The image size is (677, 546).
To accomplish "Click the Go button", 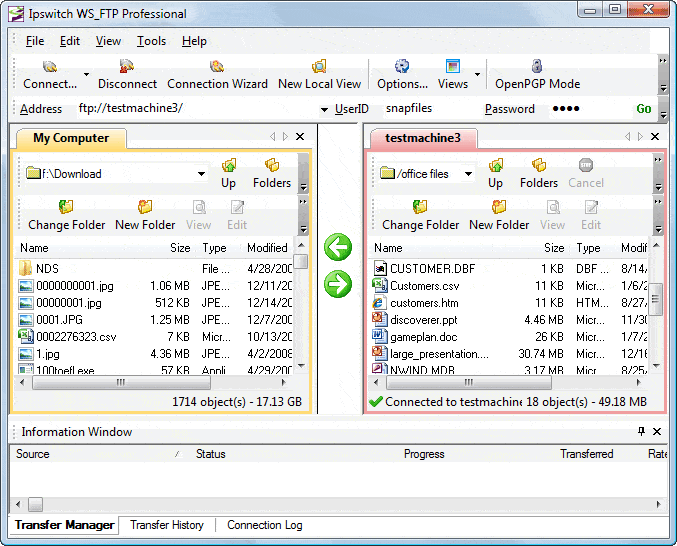I will (644, 109).
